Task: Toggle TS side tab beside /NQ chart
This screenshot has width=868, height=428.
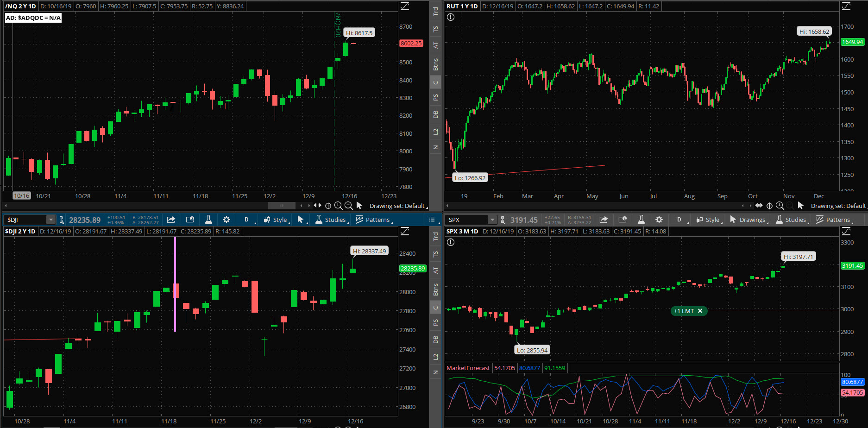Action: [435, 29]
